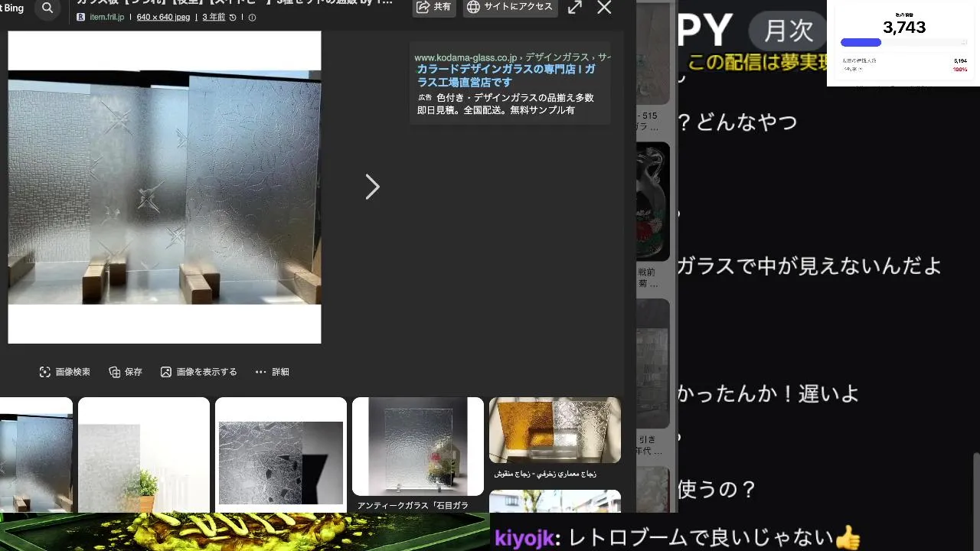
Task: Open the 詳細 more options menu
Action: [272, 372]
